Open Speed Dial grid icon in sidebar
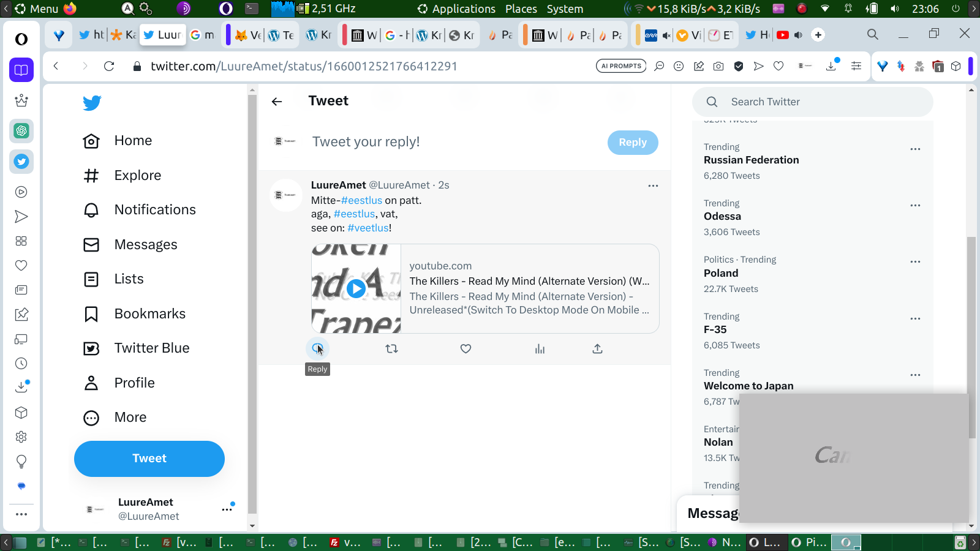Screen dimensions: 980x551 coord(21,241)
